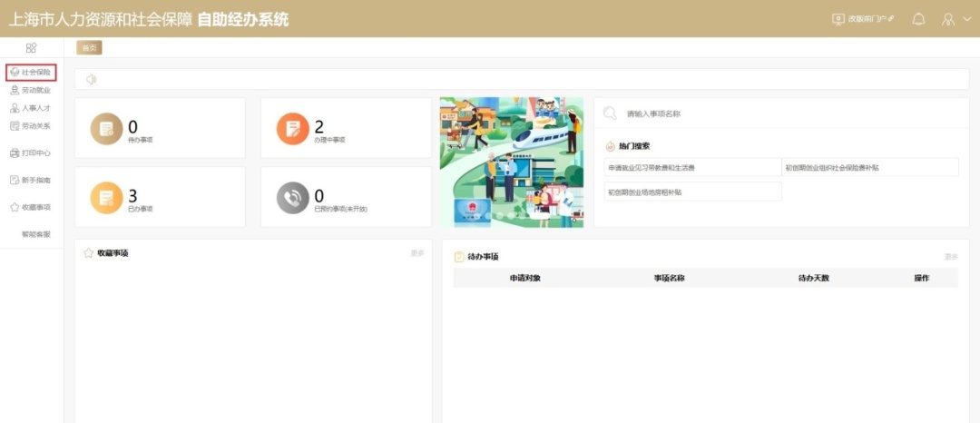Open 打印中心 in the sidebar
The width and height of the screenshot is (980, 423).
point(31,152)
